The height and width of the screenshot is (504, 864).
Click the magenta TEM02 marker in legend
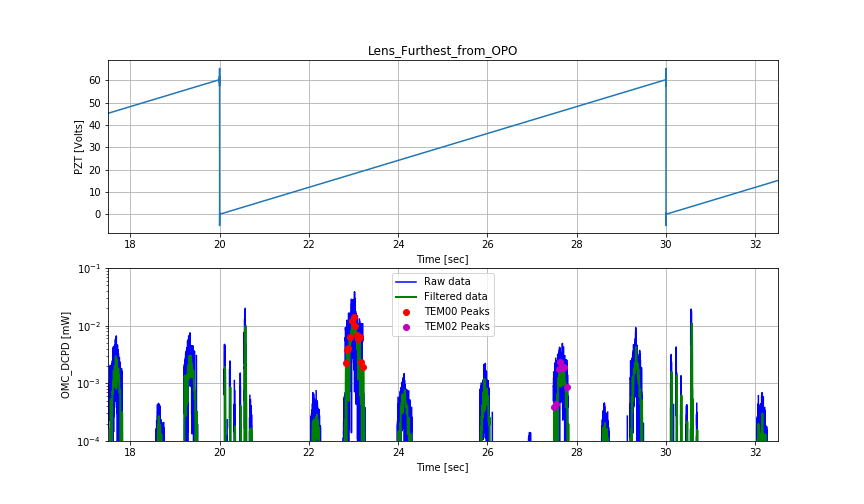pos(407,327)
